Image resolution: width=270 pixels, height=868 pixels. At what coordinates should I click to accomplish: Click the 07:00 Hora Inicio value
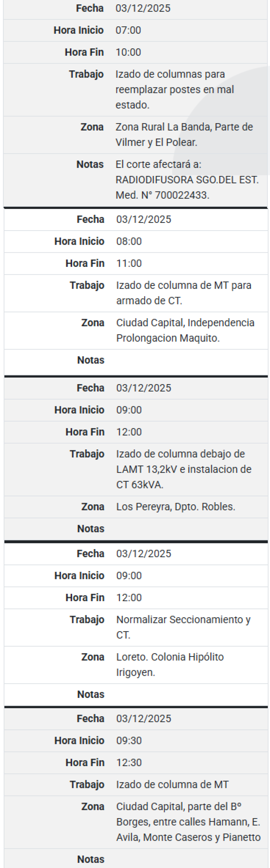tap(128, 30)
